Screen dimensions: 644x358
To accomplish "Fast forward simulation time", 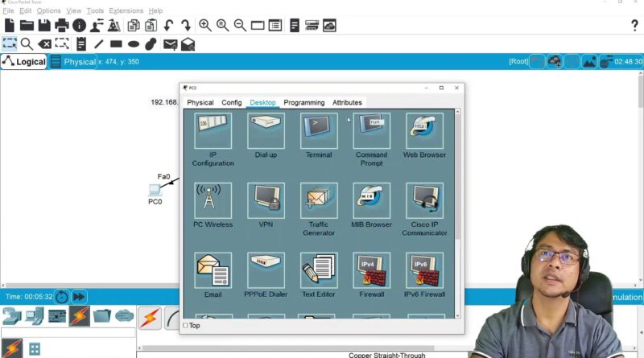I will (x=78, y=296).
